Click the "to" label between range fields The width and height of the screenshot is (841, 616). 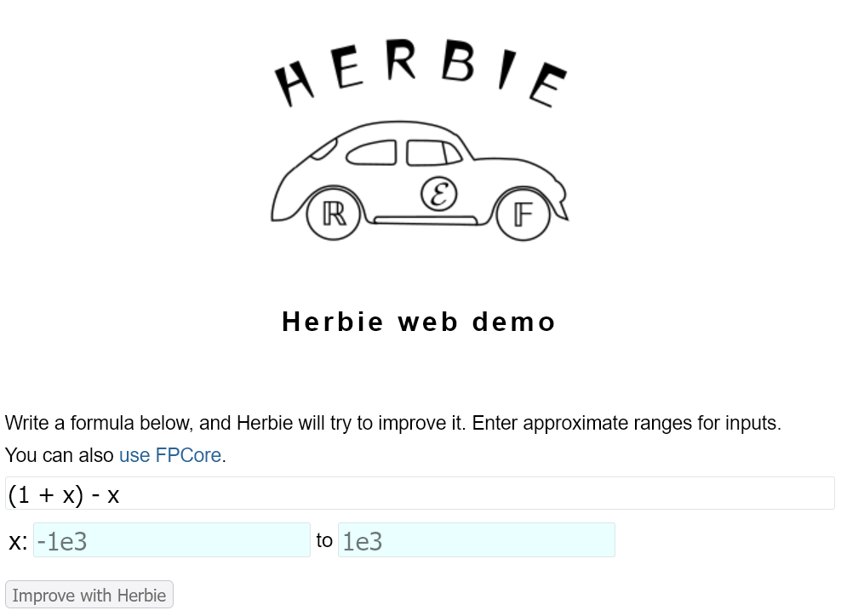pyautogui.click(x=324, y=540)
